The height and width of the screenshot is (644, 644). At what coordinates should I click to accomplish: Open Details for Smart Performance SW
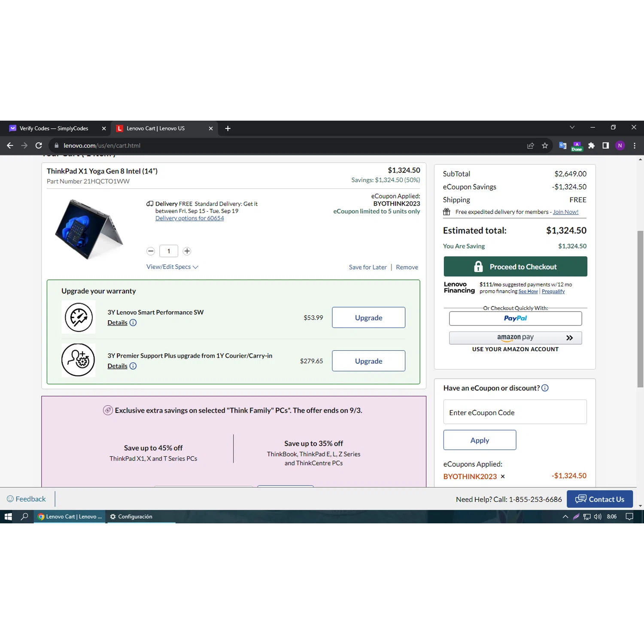[117, 322]
